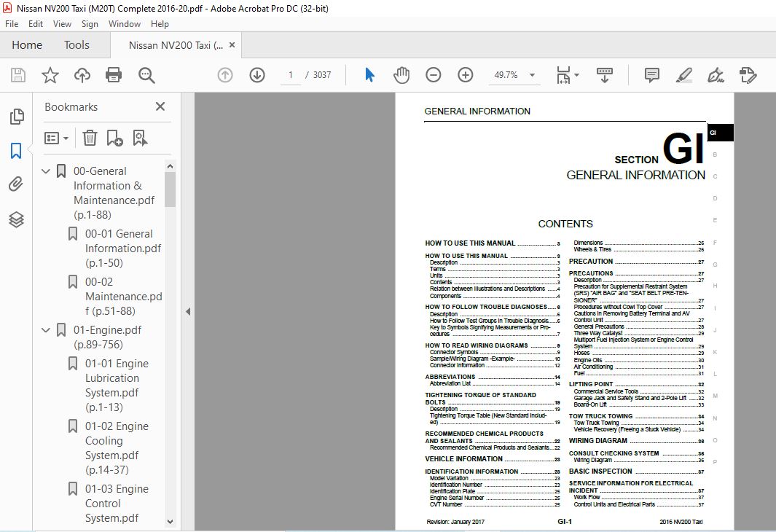Click HOW TO READ WIRING DIAGRAMS entry
This screenshot has width=776, height=532.
pyautogui.click(x=492, y=345)
